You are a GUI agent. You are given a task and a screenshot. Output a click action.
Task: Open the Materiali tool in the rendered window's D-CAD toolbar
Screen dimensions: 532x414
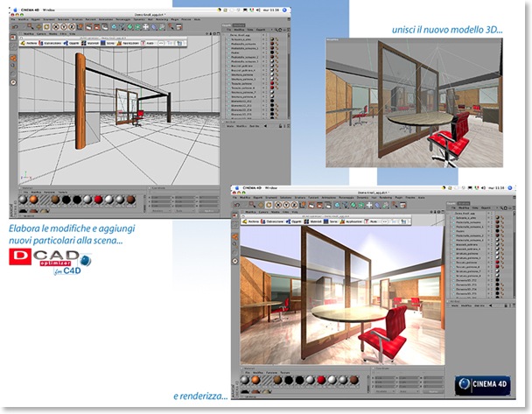pos(313,221)
